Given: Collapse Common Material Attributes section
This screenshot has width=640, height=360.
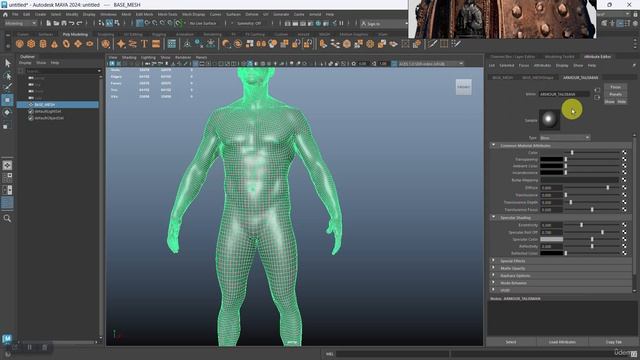Looking at the screenshot, I should pos(493,145).
